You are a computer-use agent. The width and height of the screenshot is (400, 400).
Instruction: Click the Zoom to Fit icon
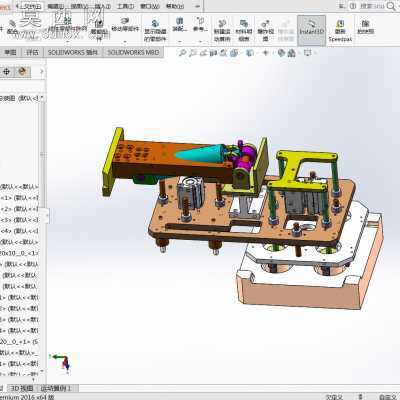tap(182, 53)
